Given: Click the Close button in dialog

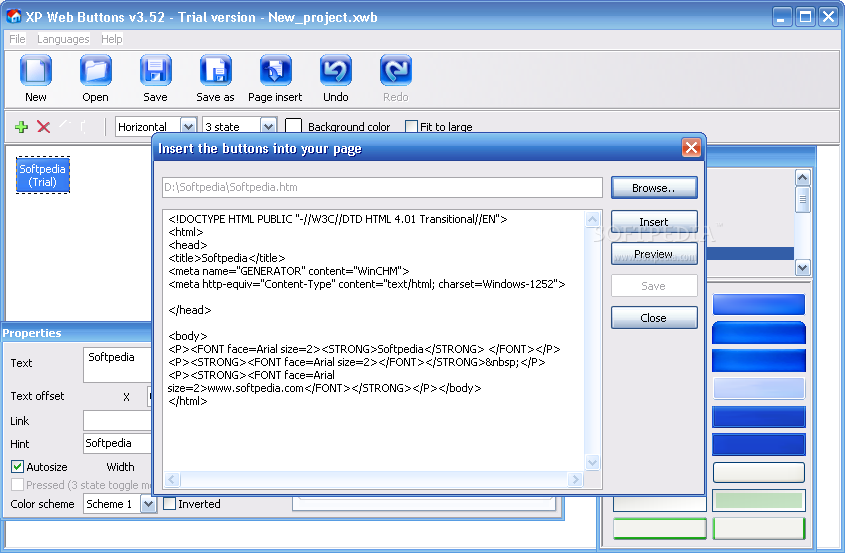Looking at the screenshot, I should 654,317.
